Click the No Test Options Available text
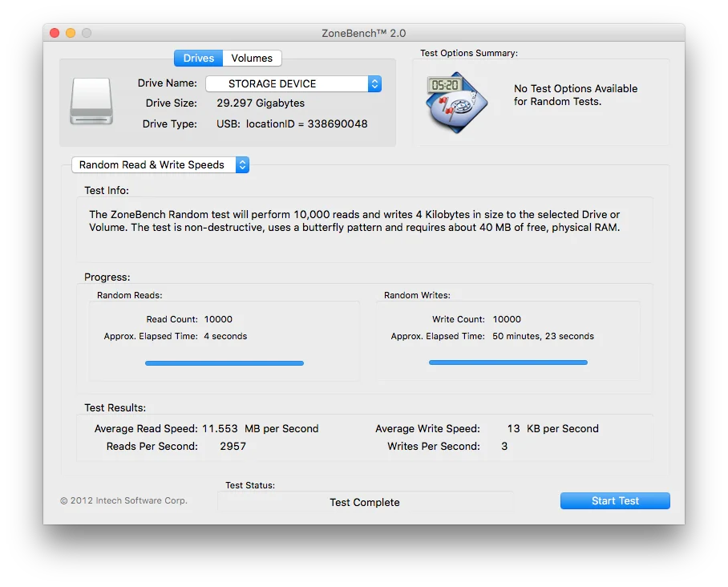Image resolution: width=728 pixels, height=587 pixels. click(x=575, y=95)
